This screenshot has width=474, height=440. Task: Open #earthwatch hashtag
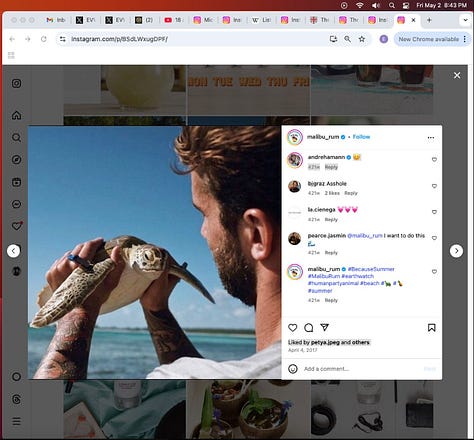pyautogui.click(x=357, y=276)
